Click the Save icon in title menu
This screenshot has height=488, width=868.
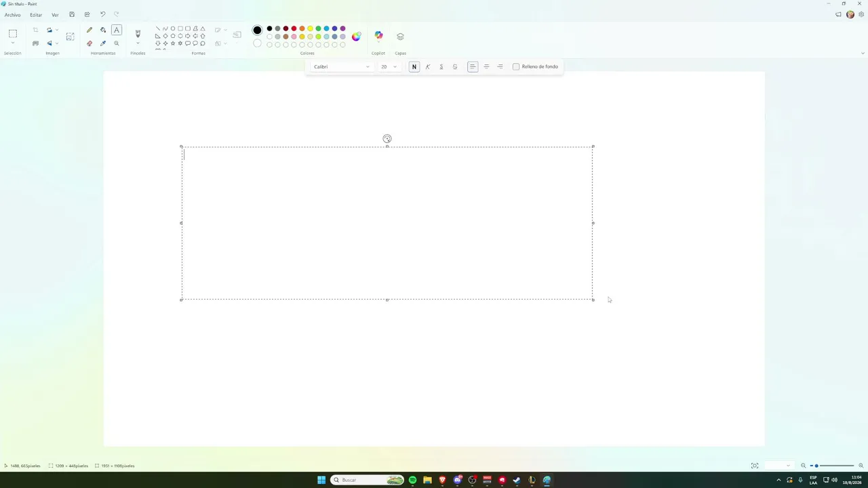(72, 14)
